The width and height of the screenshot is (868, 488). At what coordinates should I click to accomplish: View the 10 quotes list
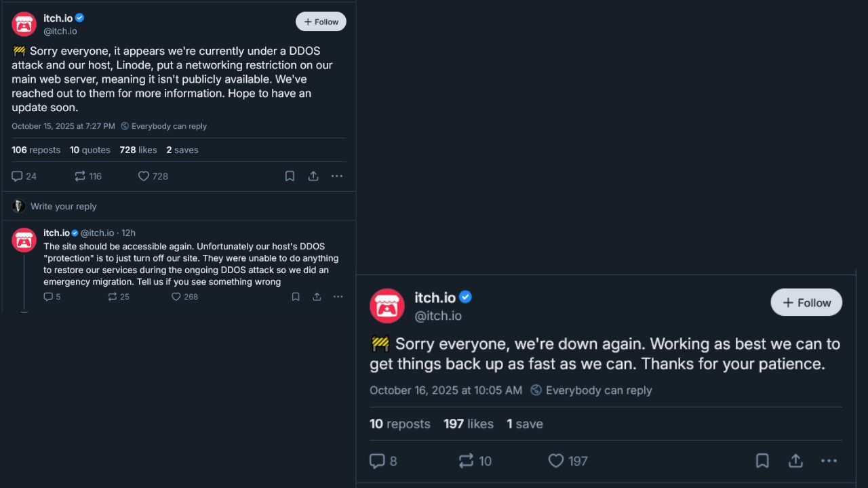(90, 150)
